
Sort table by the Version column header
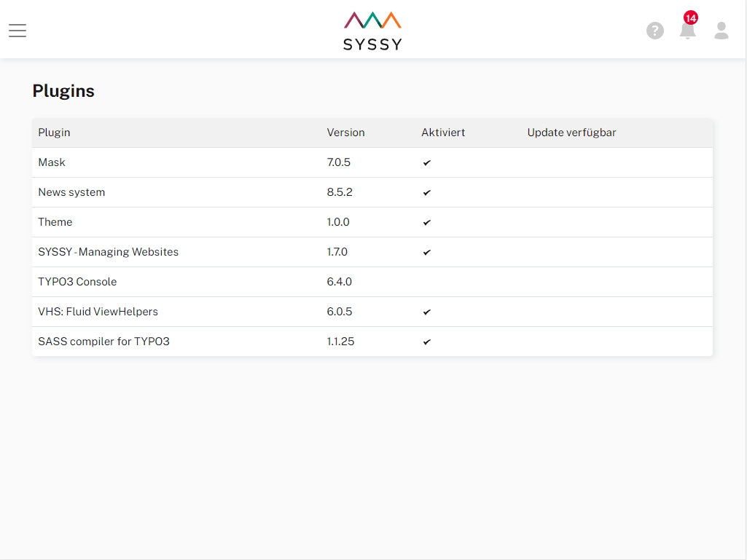pyautogui.click(x=345, y=133)
